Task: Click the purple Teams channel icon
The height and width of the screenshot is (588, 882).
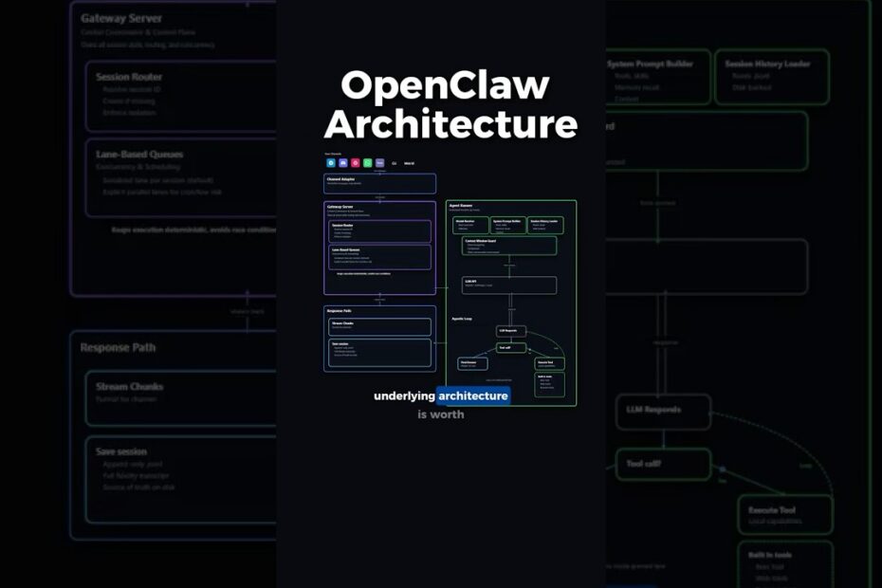Action: [380, 163]
